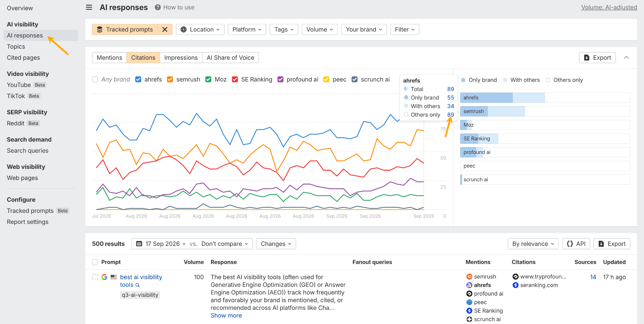Screen dimensions: 644x324
Task: Open the best ai visibility tools prompt link
Action: 141,281
